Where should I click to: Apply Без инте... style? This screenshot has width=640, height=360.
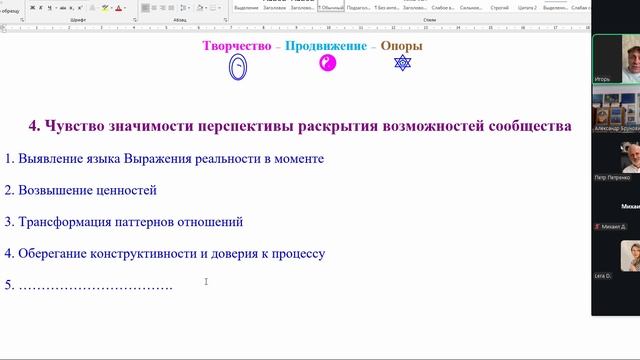point(387,8)
